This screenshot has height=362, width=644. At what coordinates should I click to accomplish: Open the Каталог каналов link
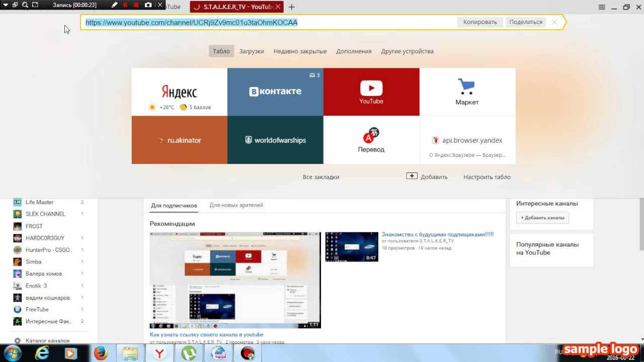click(47, 341)
